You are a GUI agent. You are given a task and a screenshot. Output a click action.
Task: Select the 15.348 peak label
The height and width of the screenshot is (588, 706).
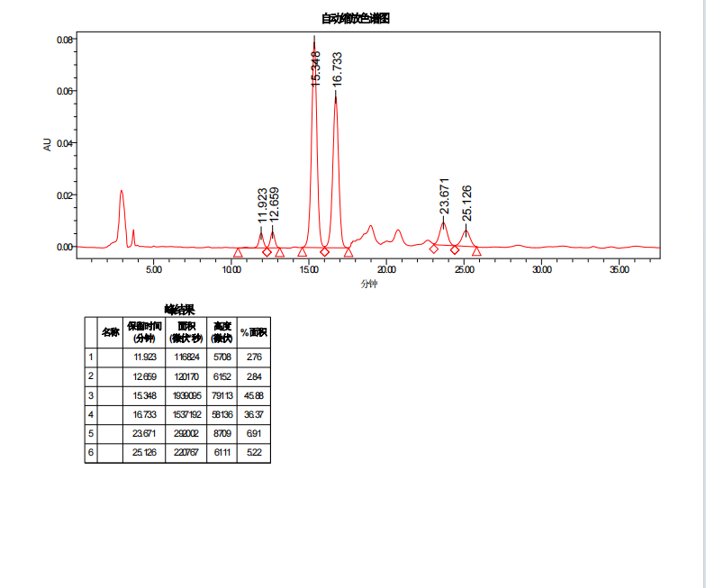[315, 68]
